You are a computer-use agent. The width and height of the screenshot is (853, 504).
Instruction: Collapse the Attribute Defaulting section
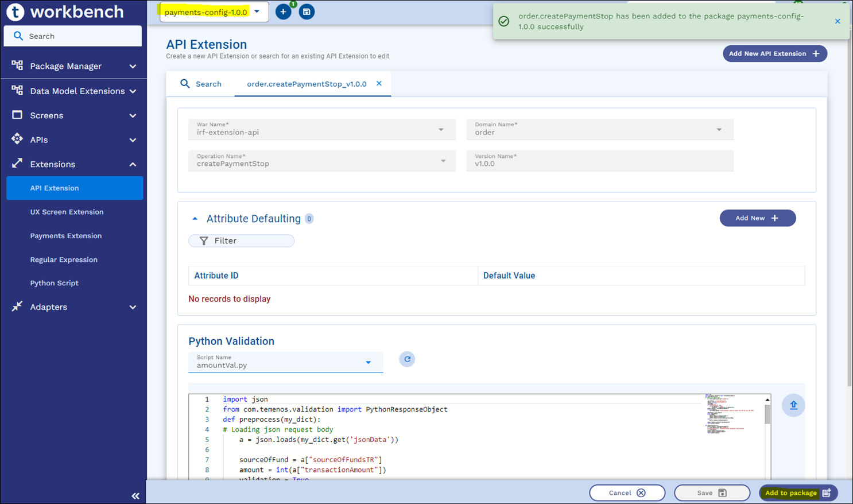(195, 219)
